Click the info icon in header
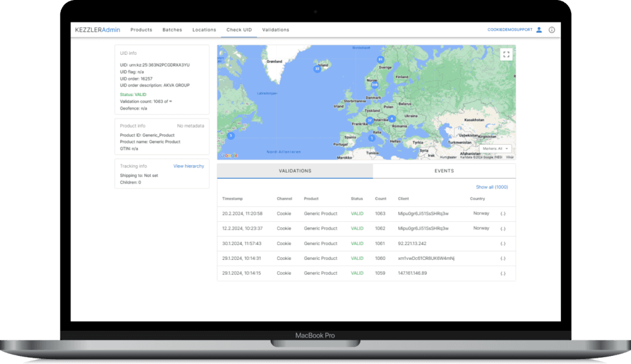The height and width of the screenshot is (364, 631). (x=552, y=30)
